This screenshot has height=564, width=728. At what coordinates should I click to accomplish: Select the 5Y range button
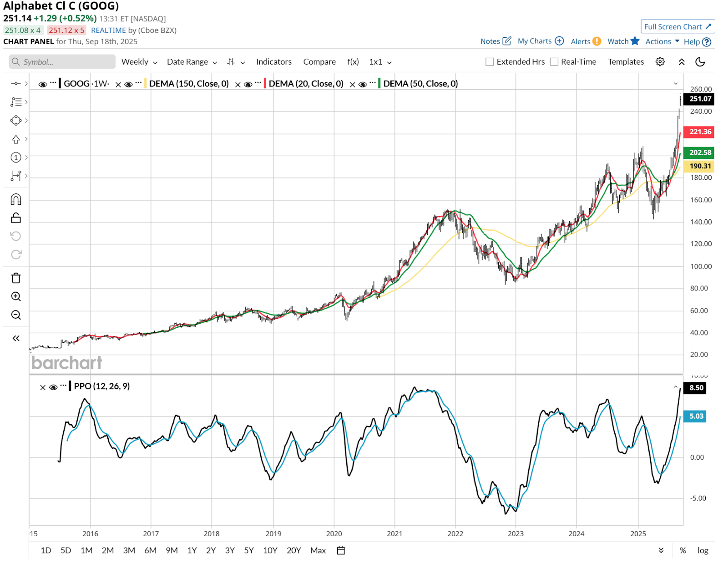pos(249,550)
